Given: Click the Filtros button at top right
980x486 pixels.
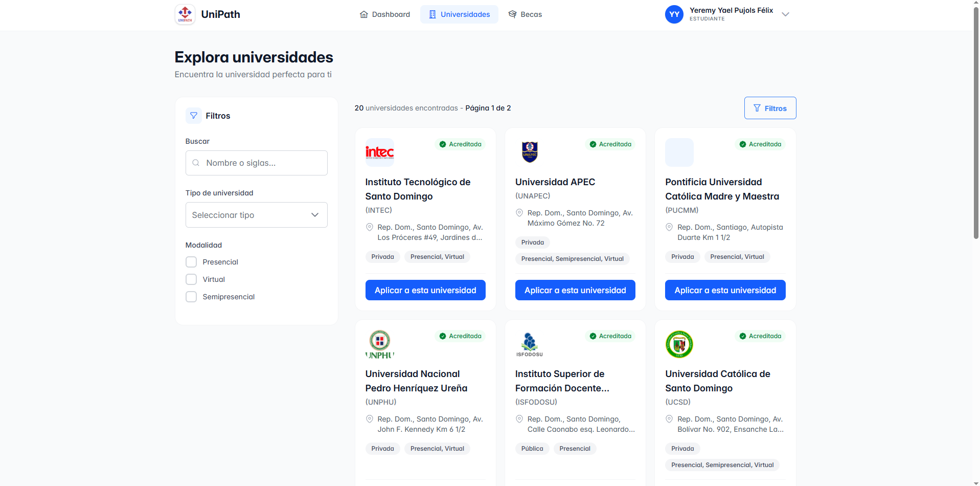Looking at the screenshot, I should pos(770,108).
